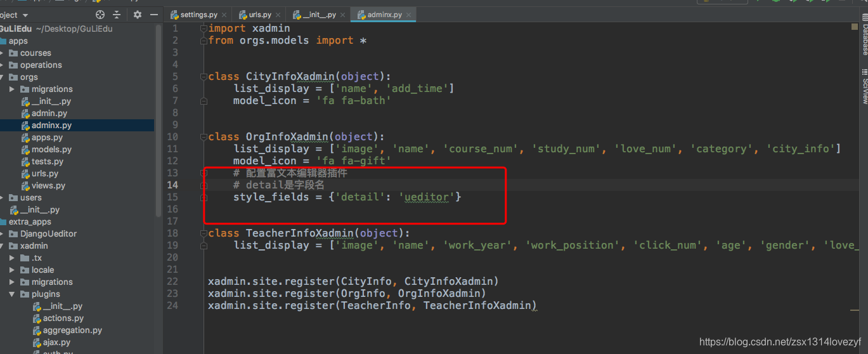This screenshot has width=868, height=354.
Task: Collapse all nodes in the project tree
Action: click(117, 15)
